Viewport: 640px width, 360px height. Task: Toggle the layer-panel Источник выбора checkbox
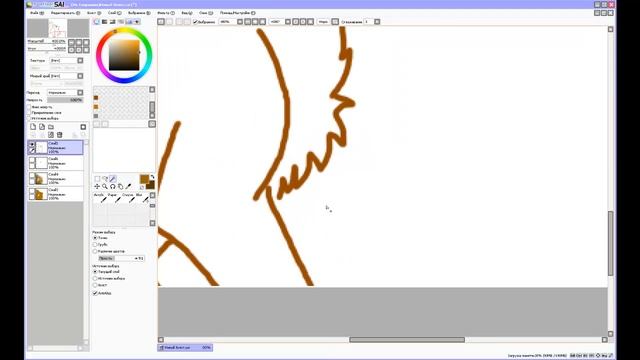[x=29, y=118]
